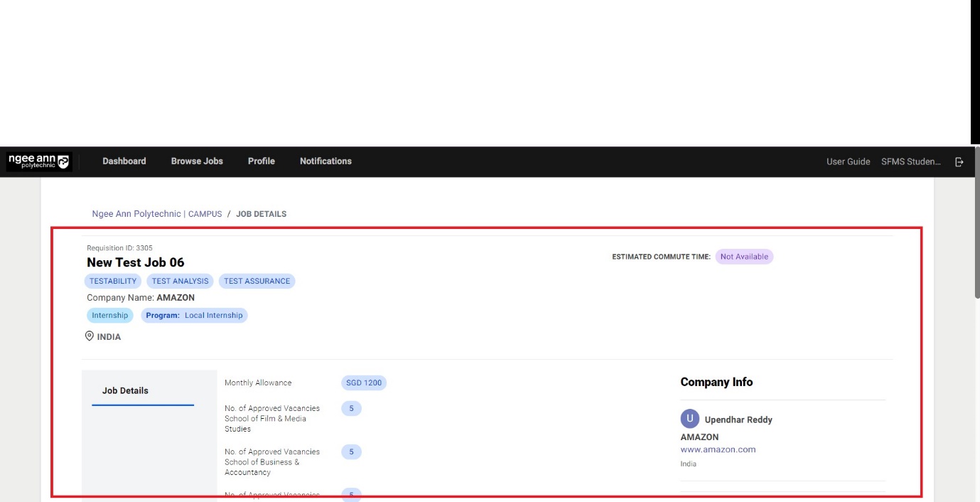
Task: Click the Ngee Ann Polytechnic breadcrumb link
Action: pyautogui.click(x=136, y=214)
